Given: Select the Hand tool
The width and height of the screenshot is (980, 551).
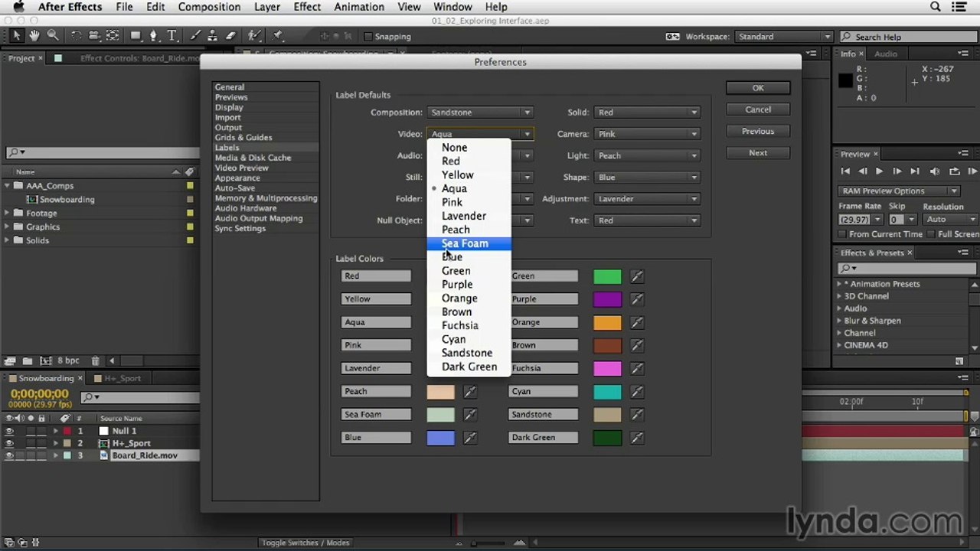Looking at the screenshot, I should (34, 36).
